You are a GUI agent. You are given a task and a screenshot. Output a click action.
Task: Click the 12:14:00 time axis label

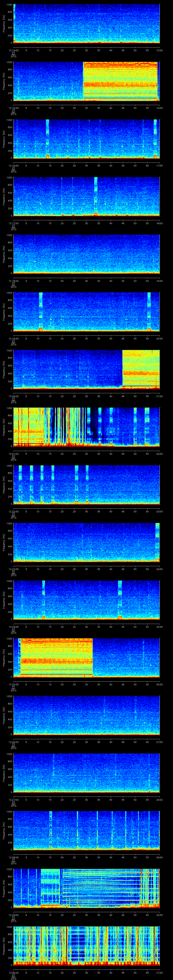14,50
